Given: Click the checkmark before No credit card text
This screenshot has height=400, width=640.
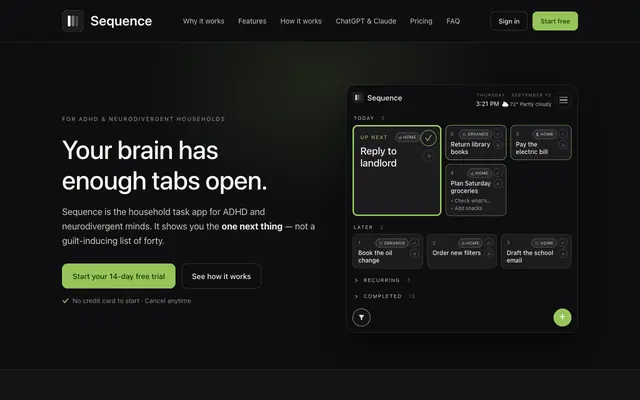Looking at the screenshot, I should pos(65,301).
